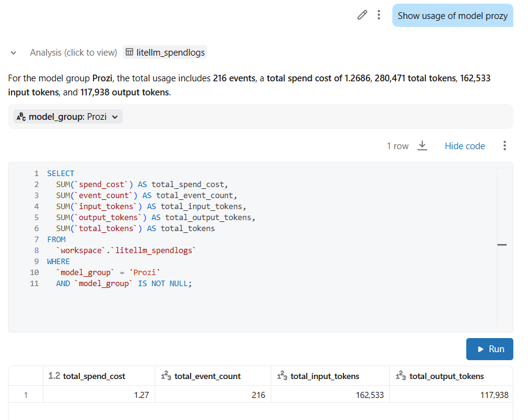The image size is (528, 420).
Task: Open the result options kebab menu
Action: [504, 146]
